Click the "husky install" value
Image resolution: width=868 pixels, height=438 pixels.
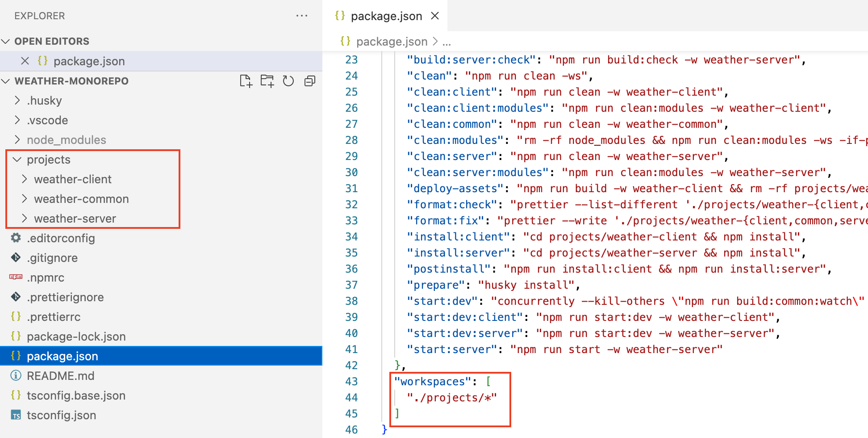526,285
